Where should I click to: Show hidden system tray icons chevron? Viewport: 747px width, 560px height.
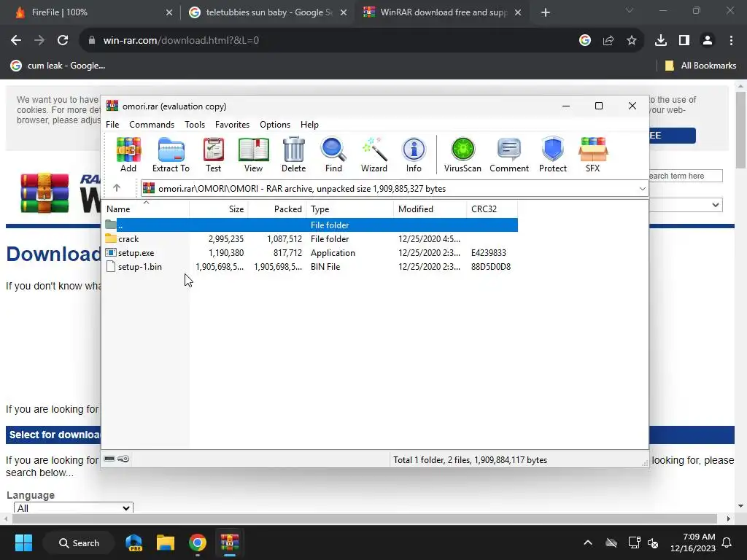click(x=588, y=542)
